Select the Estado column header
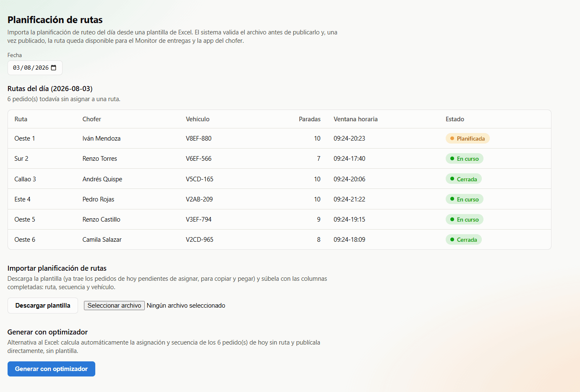The height and width of the screenshot is (392, 580). (455, 119)
